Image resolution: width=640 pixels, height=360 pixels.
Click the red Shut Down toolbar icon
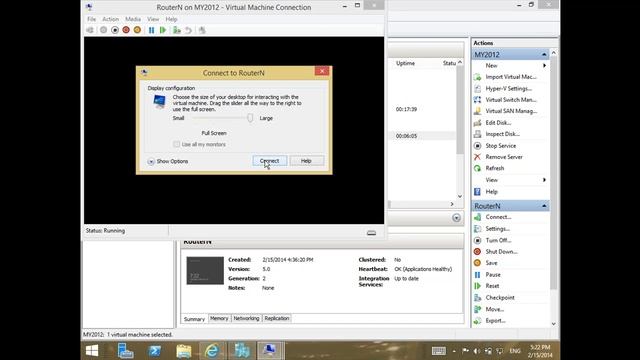click(x=126, y=30)
